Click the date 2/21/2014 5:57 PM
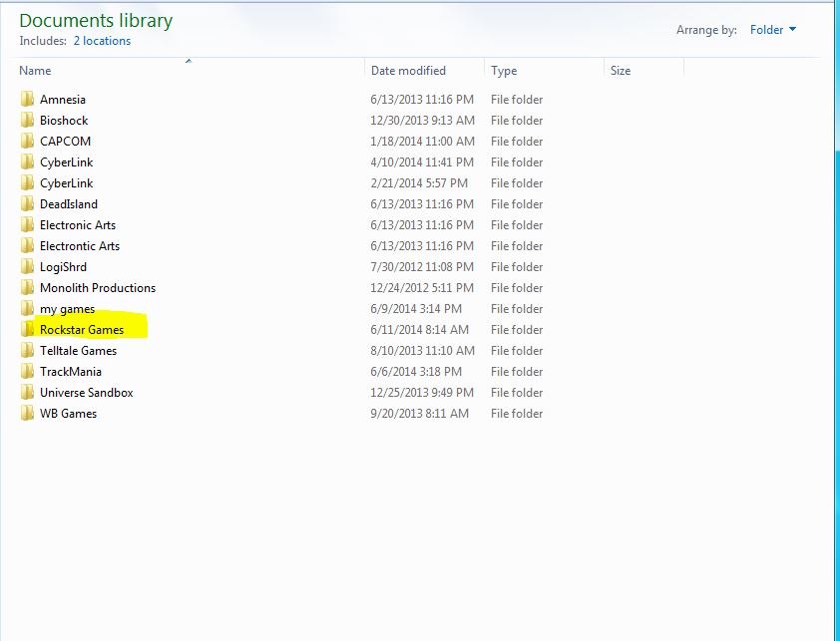This screenshot has width=840, height=641. click(418, 183)
